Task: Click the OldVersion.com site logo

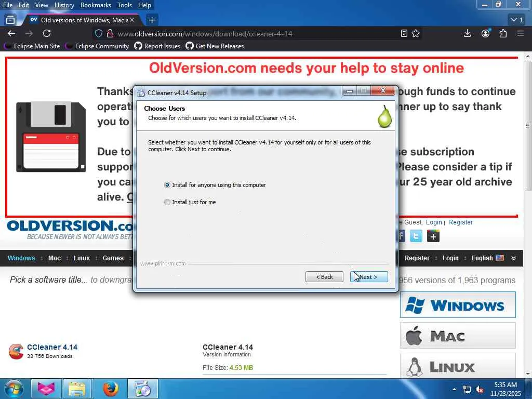Action: pyautogui.click(x=70, y=230)
